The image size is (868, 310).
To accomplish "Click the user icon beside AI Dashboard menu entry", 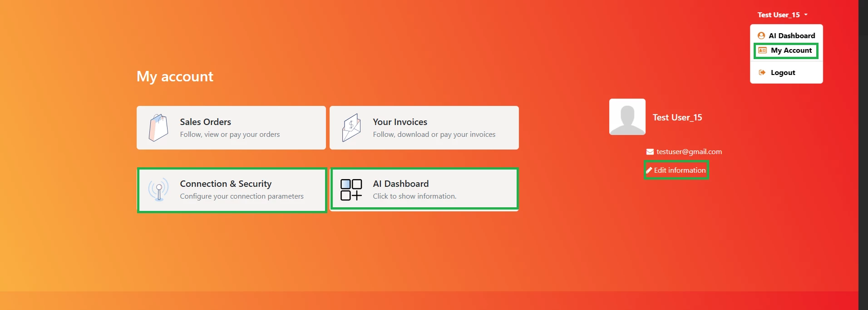I will (761, 35).
